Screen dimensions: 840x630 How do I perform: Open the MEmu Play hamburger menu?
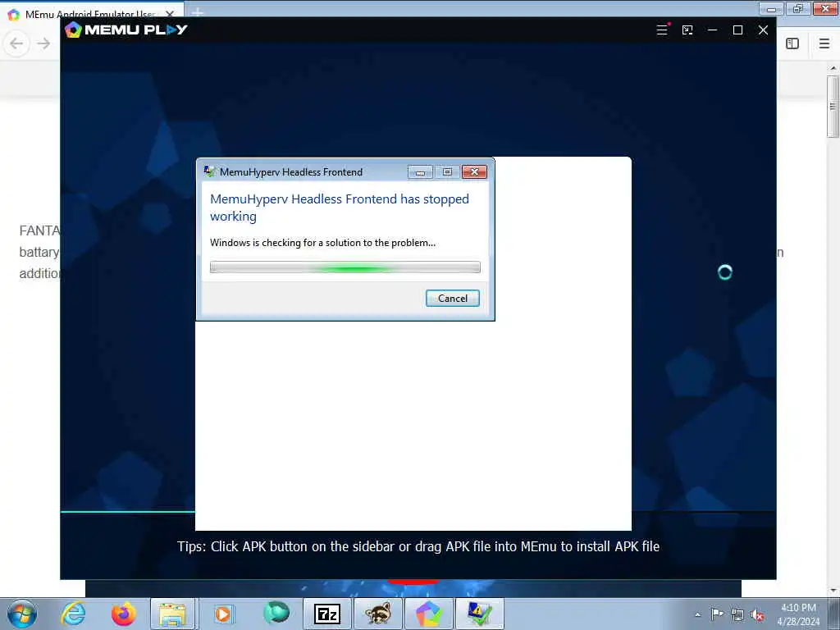point(662,30)
